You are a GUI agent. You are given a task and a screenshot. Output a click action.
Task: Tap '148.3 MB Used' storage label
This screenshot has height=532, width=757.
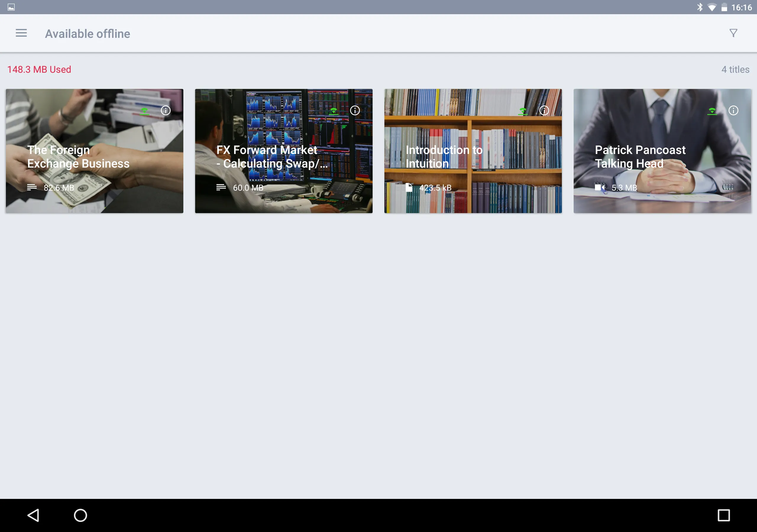point(39,69)
